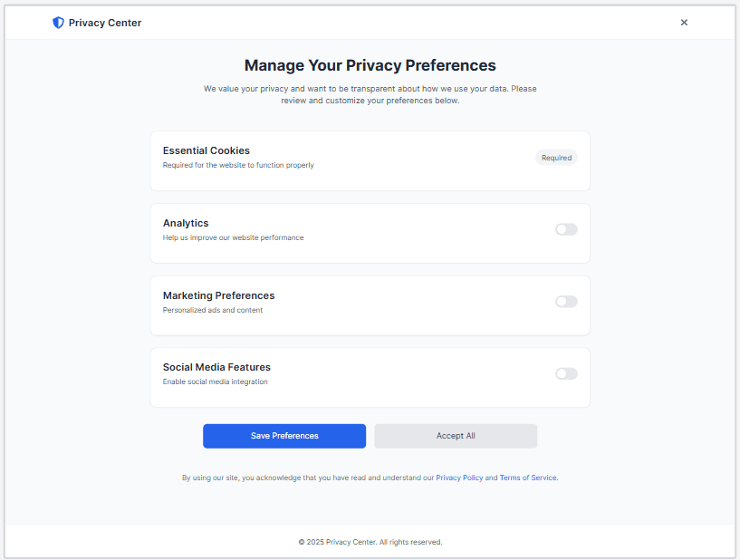Open the Privacy Policy link
This screenshot has width=740, height=560.
pos(459,478)
